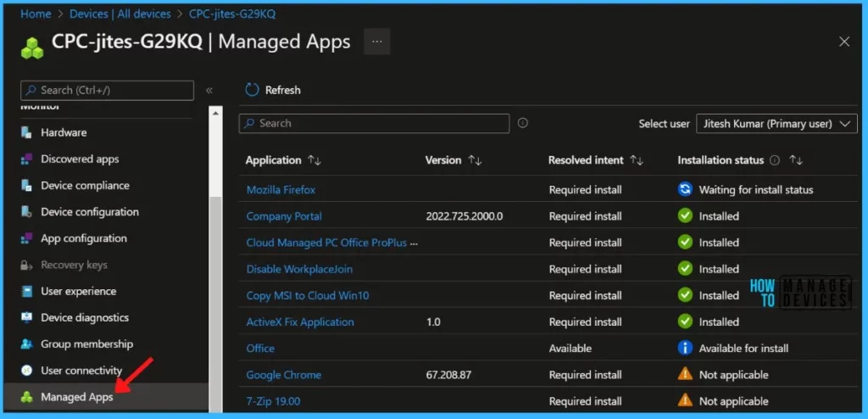
Task: Click the sidebar vertical scrollbar thumb
Action: click(x=215, y=303)
